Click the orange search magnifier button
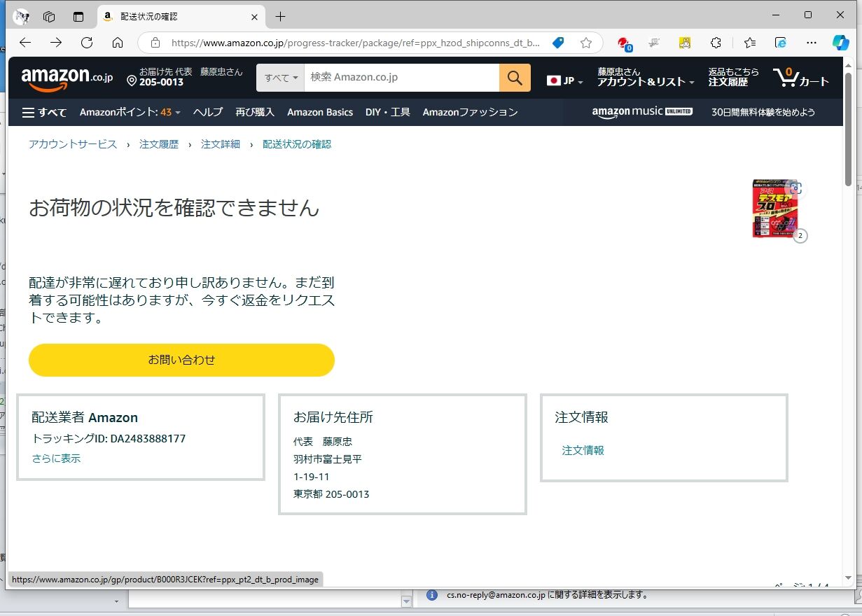Screen dimensions: 862x616 515,78
